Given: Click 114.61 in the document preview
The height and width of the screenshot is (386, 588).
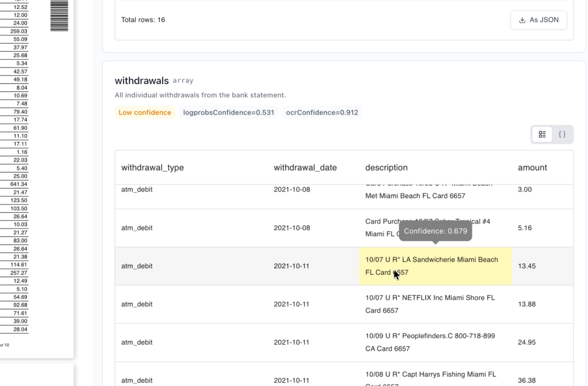Looking at the screenshot, I should (x=19, y=265).
